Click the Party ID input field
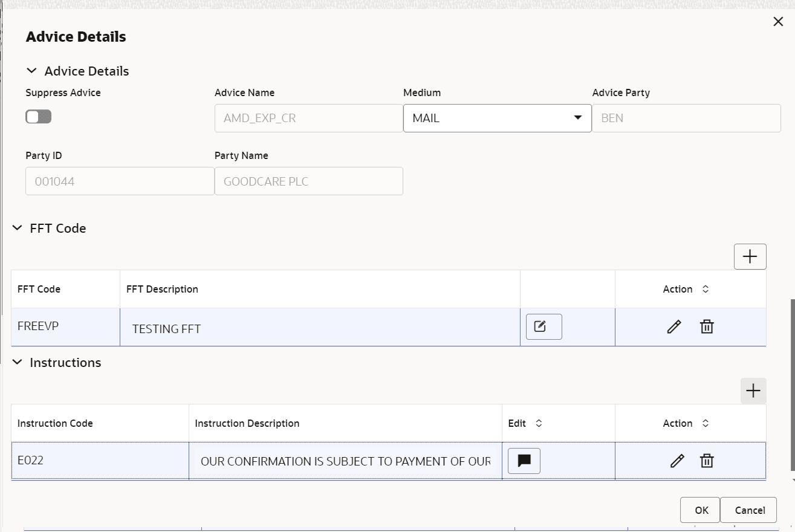 point(119,181)
